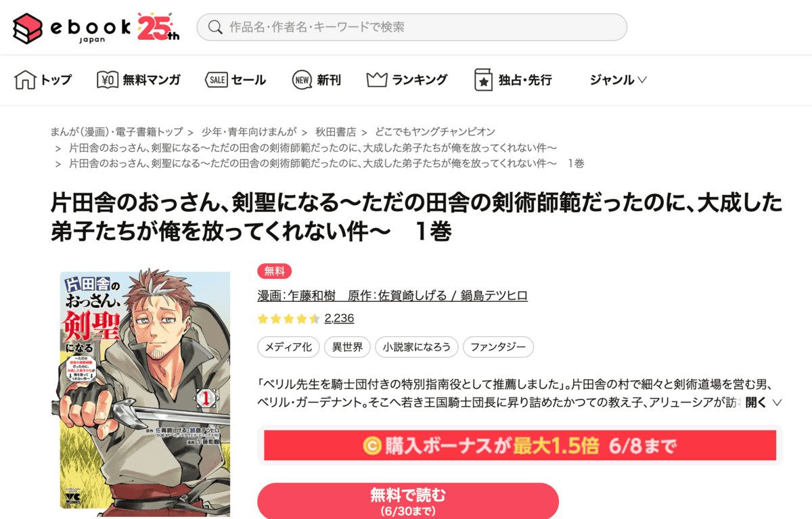The height and width of the screenshot is (519, 812).
Task: Click the star book 独占・先行 icon
Action: click(483, 80)
